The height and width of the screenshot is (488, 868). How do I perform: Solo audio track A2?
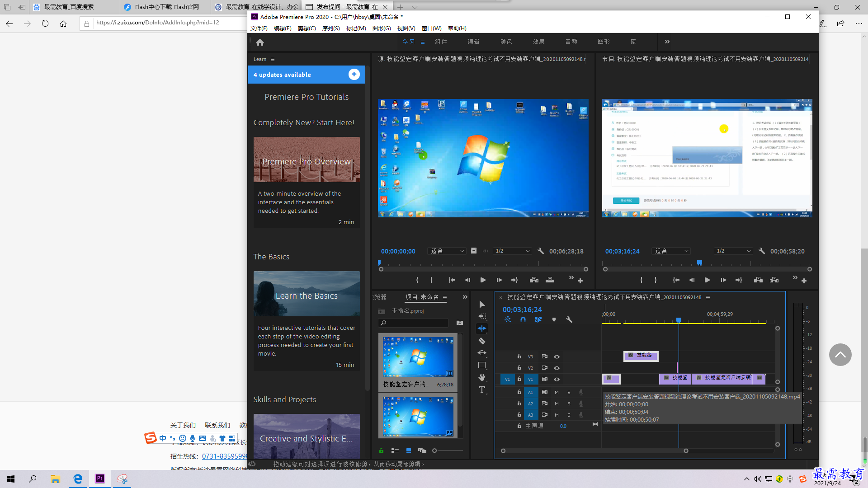click(569, 404)
